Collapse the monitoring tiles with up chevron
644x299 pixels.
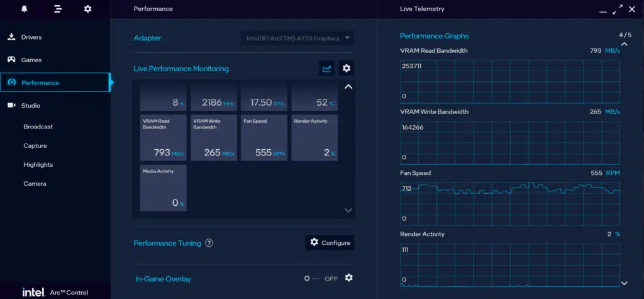pyautogui.click(x=348, y=87)
